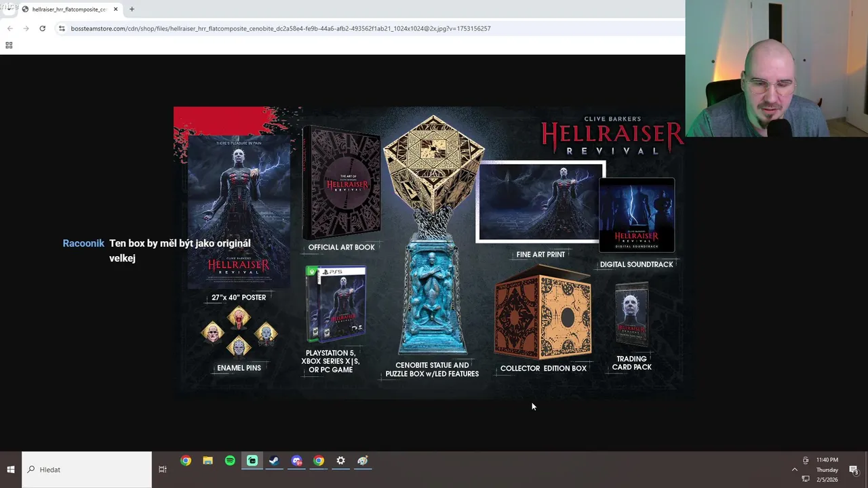Click the Hellraiser Revival title logo
Viewport: 868px width, 488px height.
click(612, 136)
